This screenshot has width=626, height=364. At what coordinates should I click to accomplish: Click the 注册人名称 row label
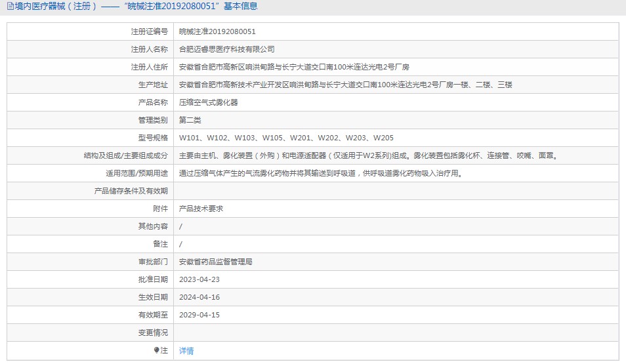[150, 49]
